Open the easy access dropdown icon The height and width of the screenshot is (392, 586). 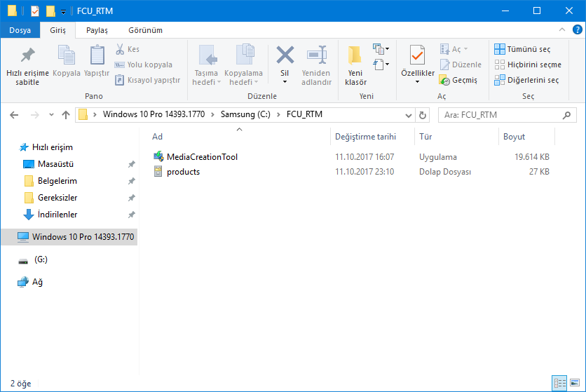point(381,65)
